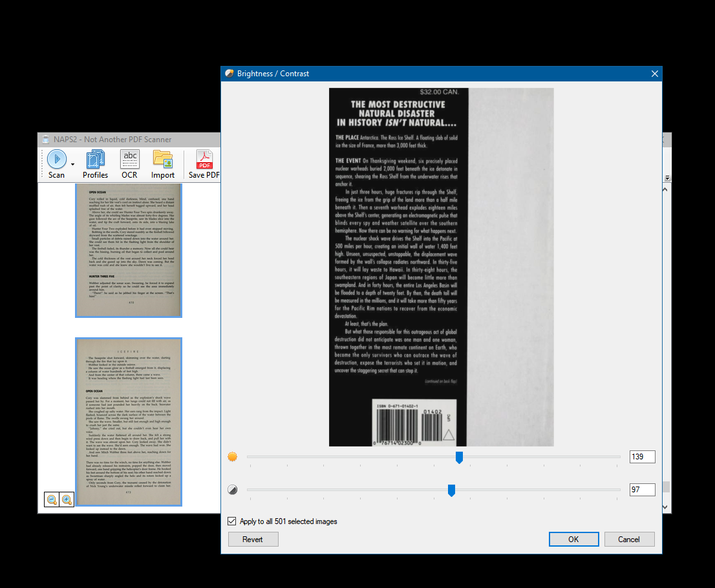This screenshot has width=715, height=588.
Task: Open the OCR settings icon
Action: pyautogui.click(x=129, y=164)
